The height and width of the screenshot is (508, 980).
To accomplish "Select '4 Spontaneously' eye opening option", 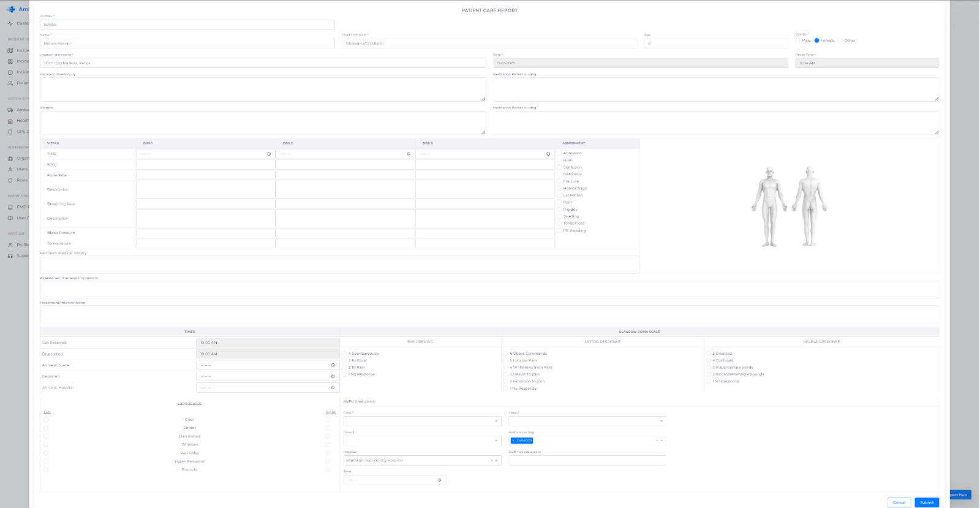I will point(345,354).
